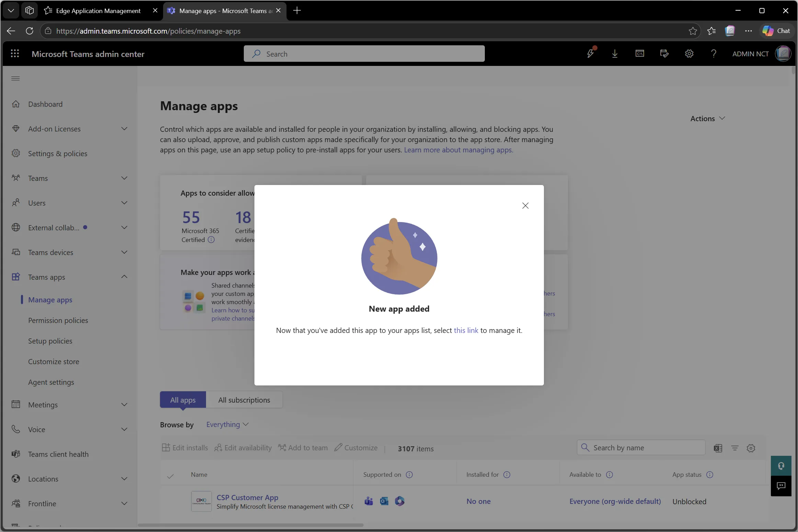Image resolution: width=798 pixels, height=532 pixels.
Task: Click the Search by name field
Action: click(x=641, y=448)
